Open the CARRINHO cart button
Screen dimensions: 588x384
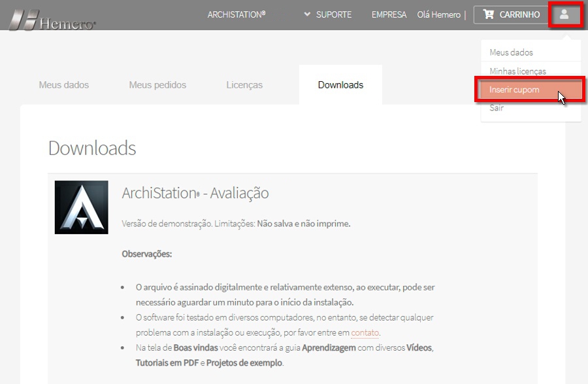click(x=512, y=14)
